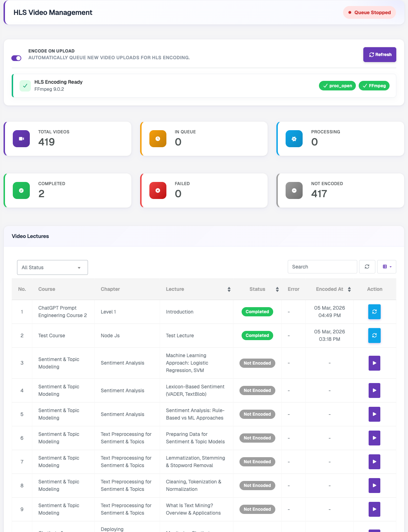Encode the Cleaning, Tokenization lecture
The image size is (408, 532).
[374, 486]
